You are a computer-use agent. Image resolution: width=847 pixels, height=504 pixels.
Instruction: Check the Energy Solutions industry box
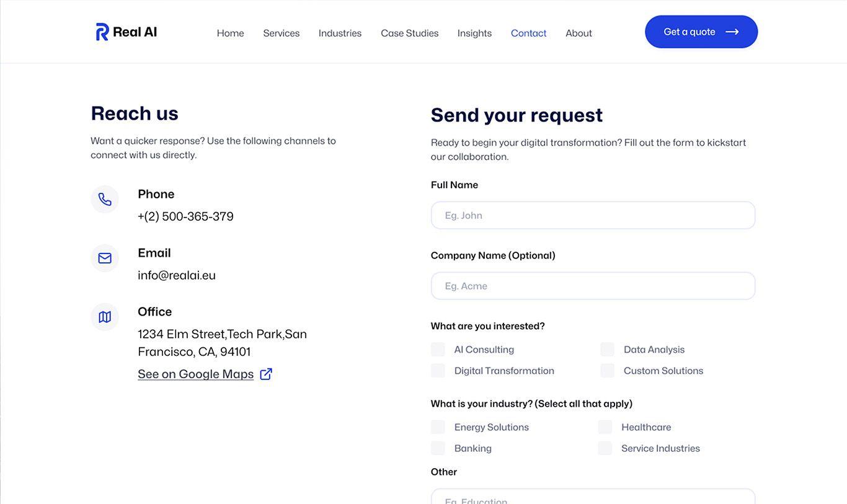[438, 427]
